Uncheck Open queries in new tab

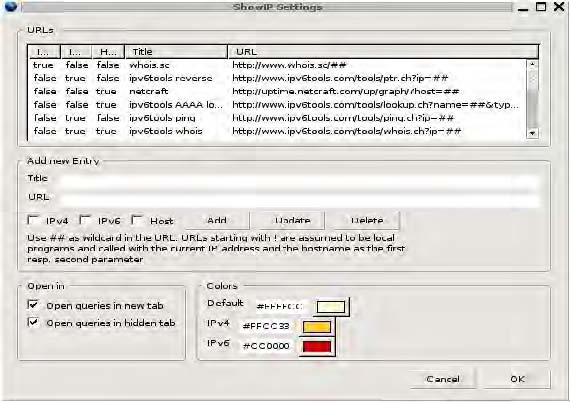[33, 304]
